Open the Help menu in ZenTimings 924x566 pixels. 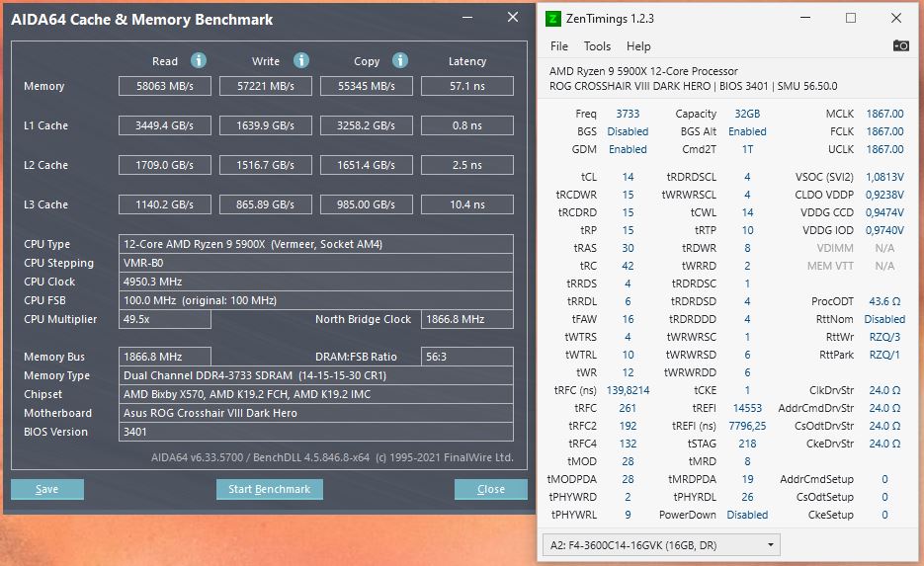(638, 46)
